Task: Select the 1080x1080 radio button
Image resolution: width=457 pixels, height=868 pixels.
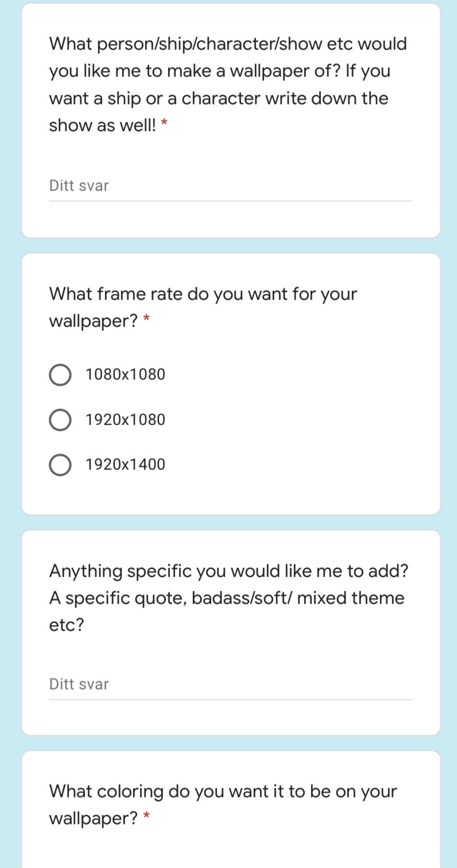Action: 60,375
